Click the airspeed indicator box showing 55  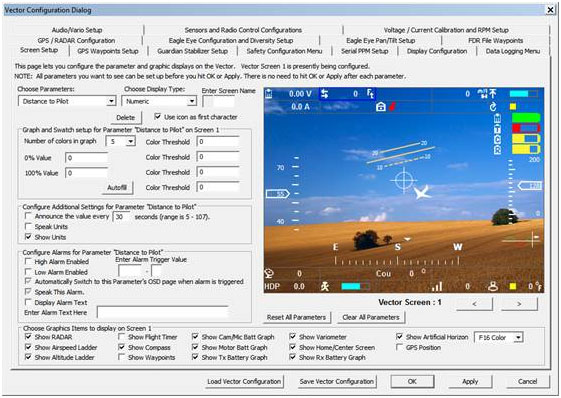point(278,194)
